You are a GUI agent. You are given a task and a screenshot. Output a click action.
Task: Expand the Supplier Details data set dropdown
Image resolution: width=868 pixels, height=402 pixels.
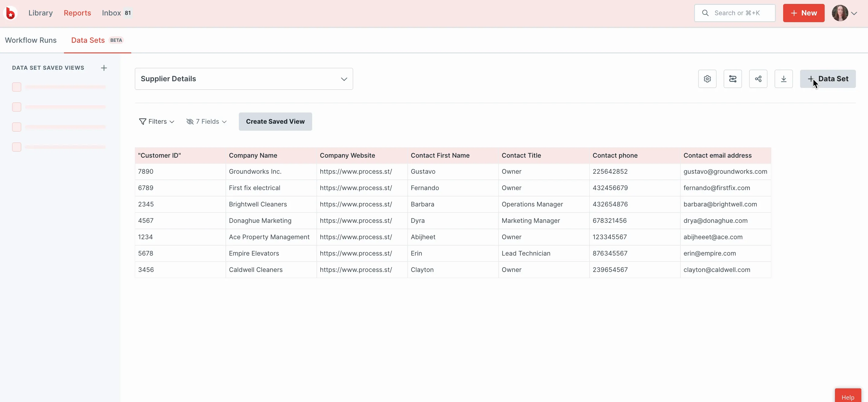[244, 79]
